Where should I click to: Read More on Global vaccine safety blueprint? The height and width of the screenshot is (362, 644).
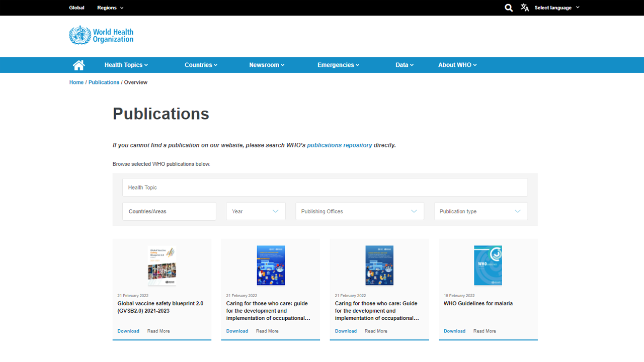pos(158,331)
